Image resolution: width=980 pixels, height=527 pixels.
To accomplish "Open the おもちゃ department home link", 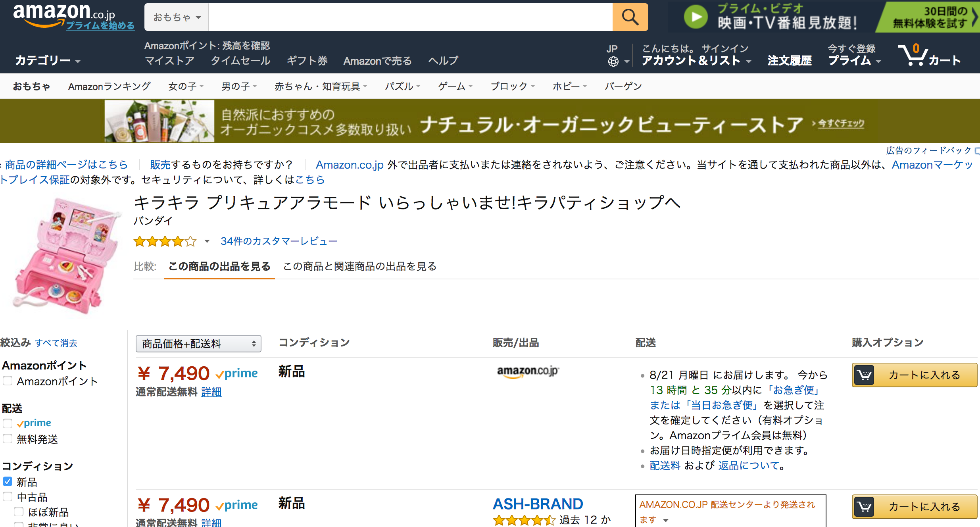I will (x=31, y=86).
